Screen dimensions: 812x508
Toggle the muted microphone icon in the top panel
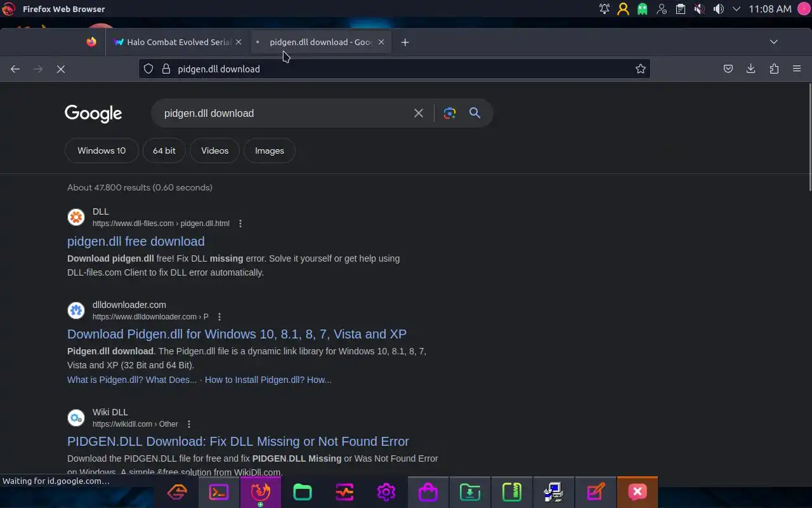coord(699,9)
